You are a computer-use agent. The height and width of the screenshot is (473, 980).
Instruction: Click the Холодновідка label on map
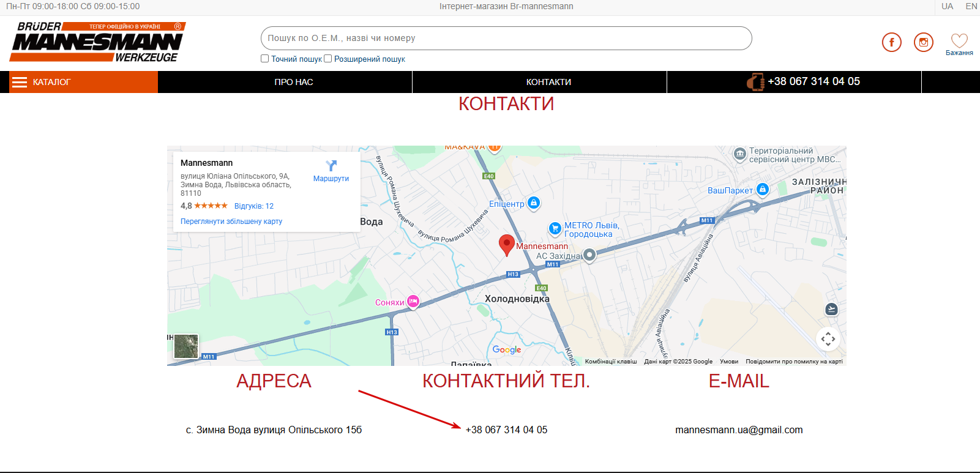517,299
